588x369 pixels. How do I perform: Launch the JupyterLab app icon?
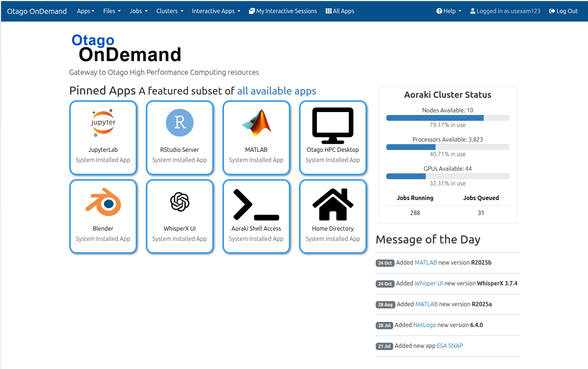tap(103, 123)
